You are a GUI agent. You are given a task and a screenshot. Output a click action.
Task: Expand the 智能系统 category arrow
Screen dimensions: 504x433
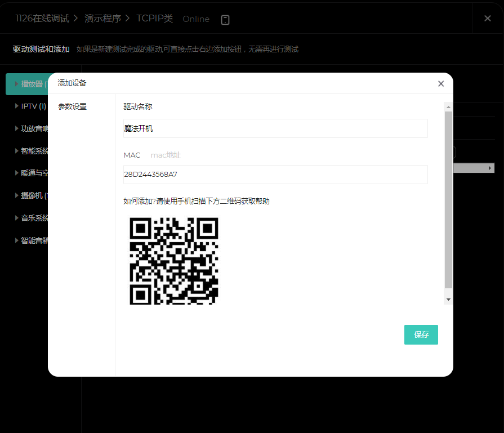pos(17,151)
